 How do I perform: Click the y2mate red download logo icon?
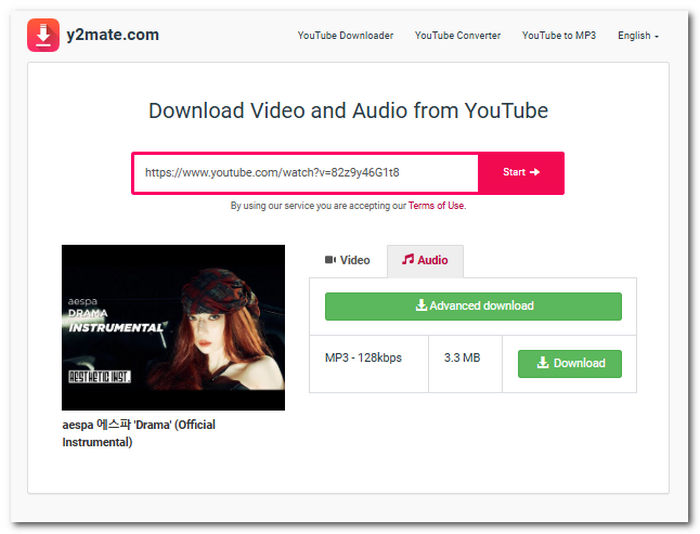click(43, 35)
